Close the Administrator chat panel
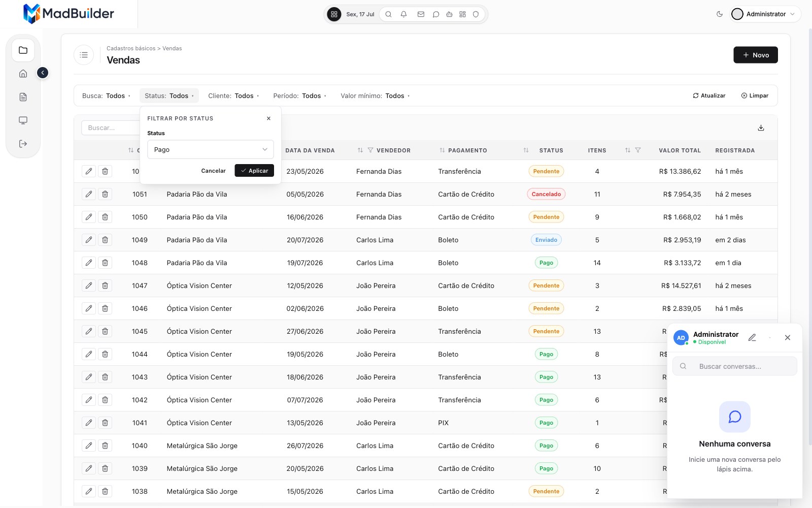 (x=787, y=337)
